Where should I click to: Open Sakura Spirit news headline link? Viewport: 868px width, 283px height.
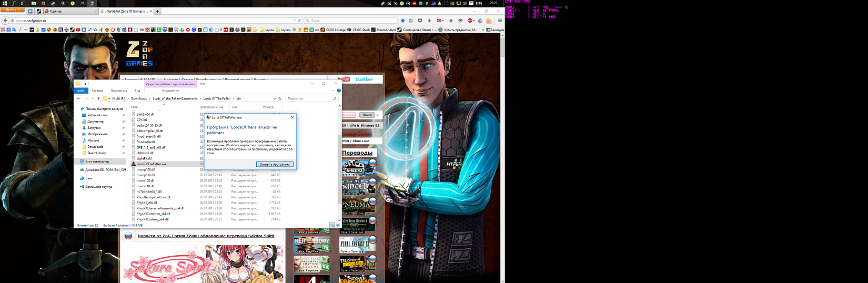(206, 236)
